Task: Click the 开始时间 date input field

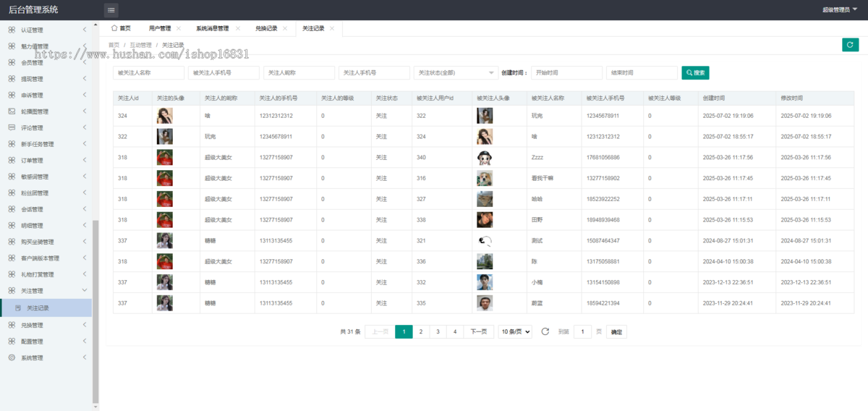Action: coord(566,73)
